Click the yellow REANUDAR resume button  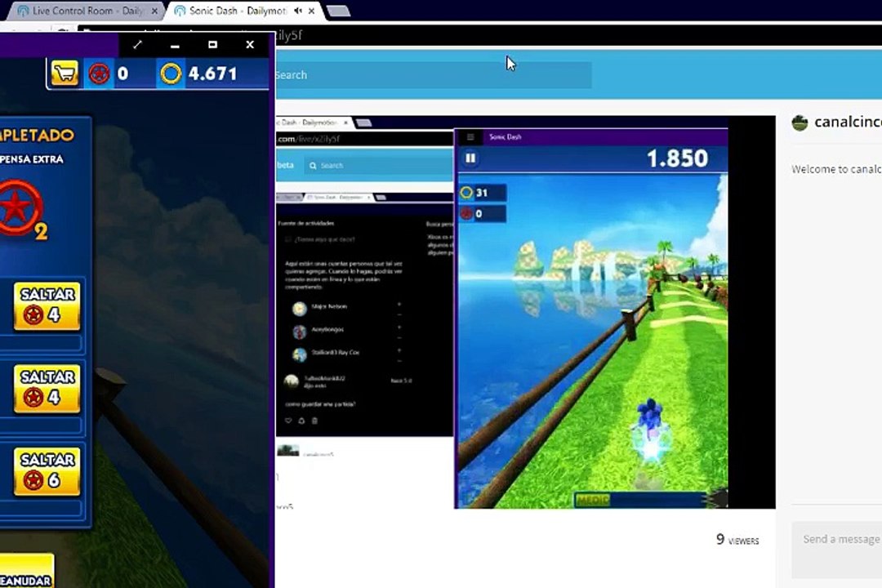[x=26, y=572]
